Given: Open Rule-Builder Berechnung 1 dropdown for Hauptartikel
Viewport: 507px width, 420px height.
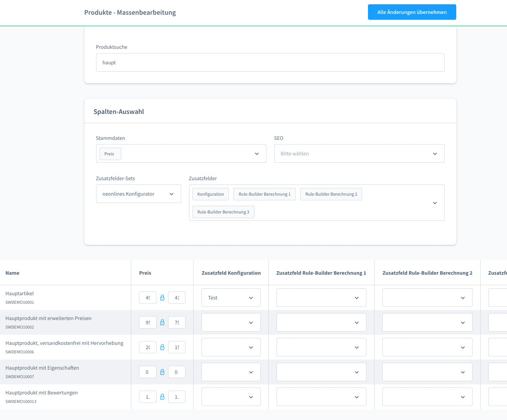Looking at the screenshot, I should [321, 298].
